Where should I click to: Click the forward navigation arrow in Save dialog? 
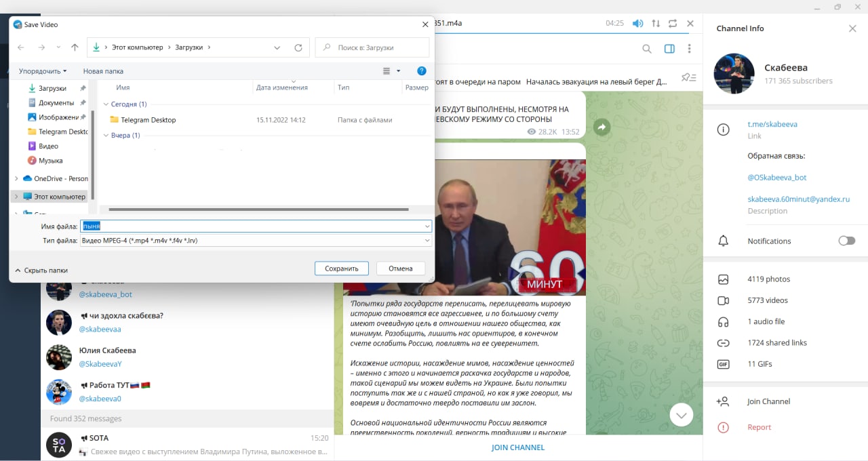pos(42,47)
